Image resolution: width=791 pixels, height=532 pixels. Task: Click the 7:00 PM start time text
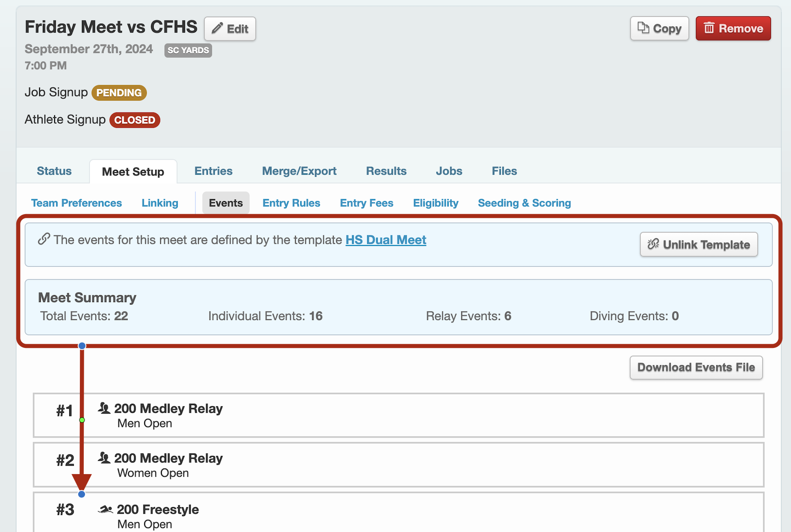[x=46, y=66]
